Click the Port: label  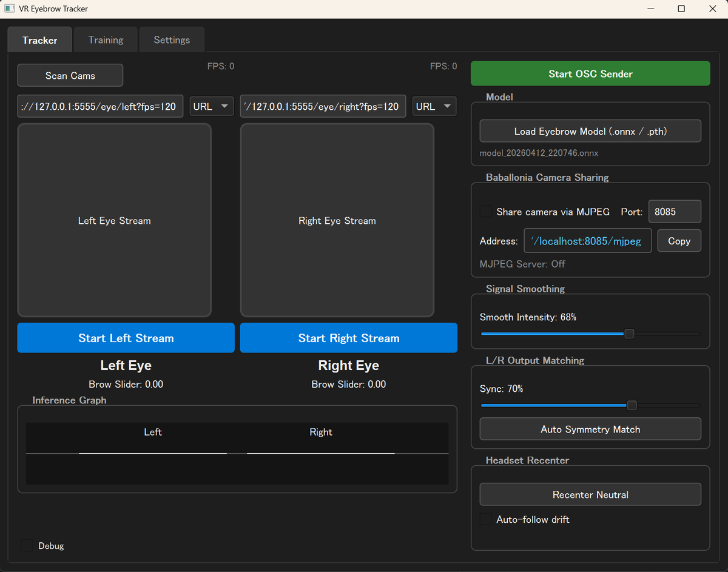pos(632,212)
